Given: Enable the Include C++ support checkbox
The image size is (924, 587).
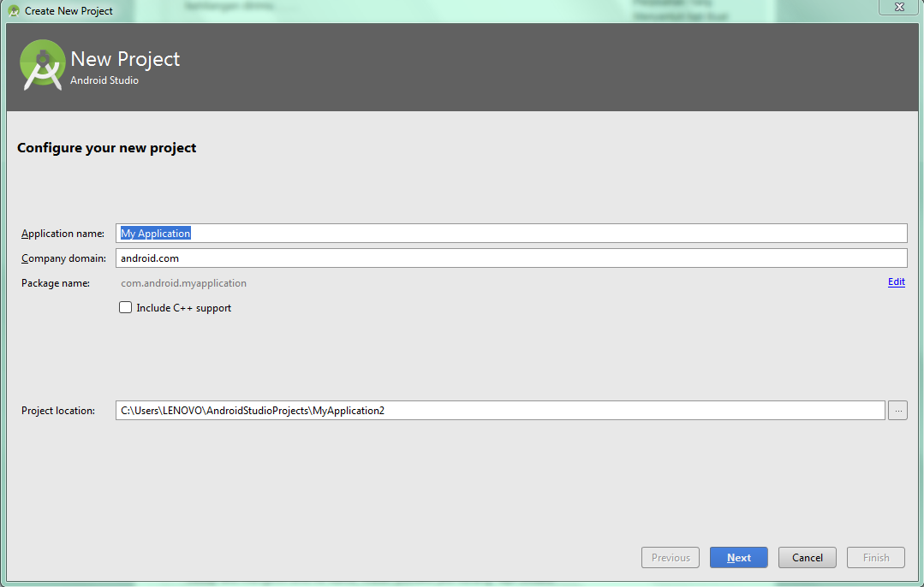Looking at the screenshot, I should click(125, 306).
